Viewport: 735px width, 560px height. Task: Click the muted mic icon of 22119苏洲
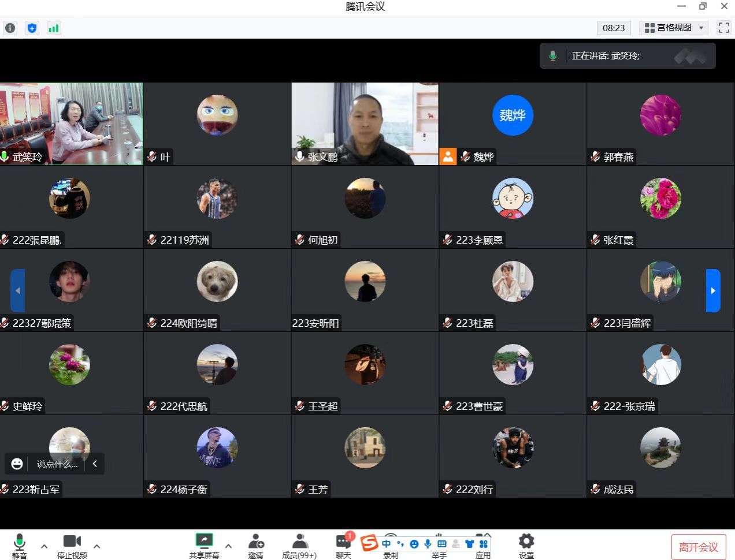point(152,240)
